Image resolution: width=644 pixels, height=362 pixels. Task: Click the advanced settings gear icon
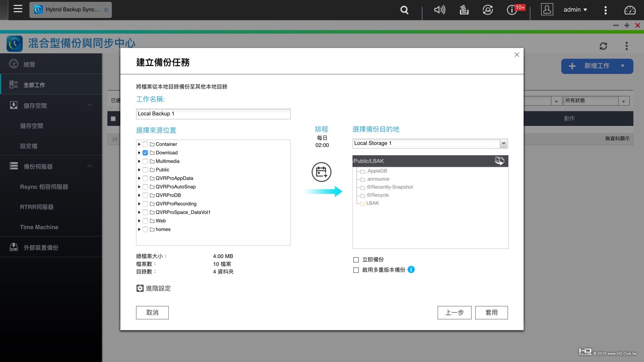(139, 288)
